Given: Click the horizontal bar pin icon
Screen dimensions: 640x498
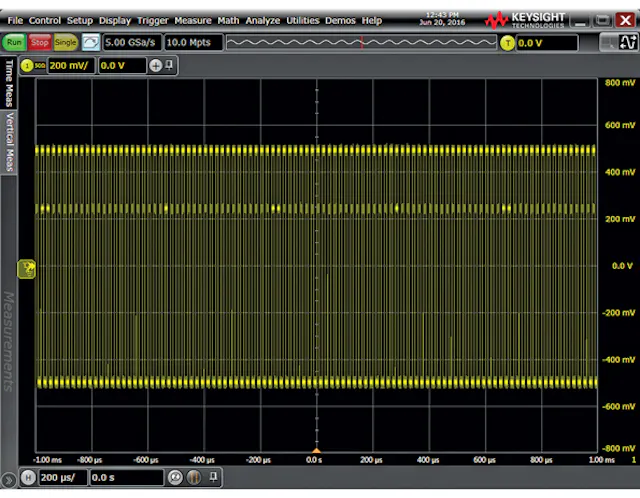Looking at the screenshot, I should [x=213, y=476].
